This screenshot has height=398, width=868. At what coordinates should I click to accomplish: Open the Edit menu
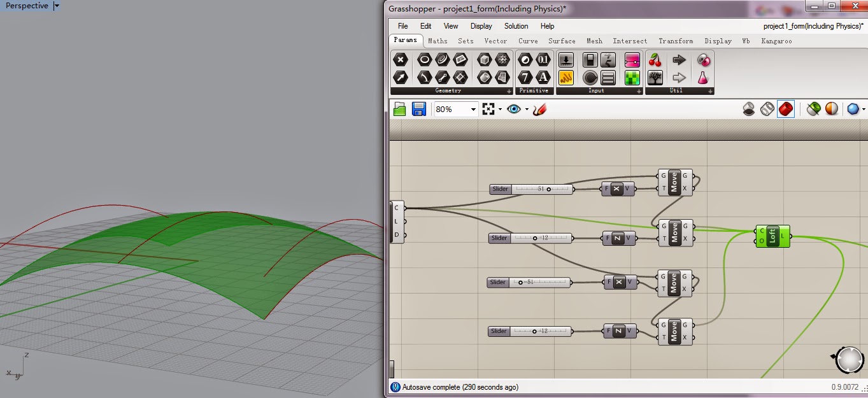coord(426,26)
